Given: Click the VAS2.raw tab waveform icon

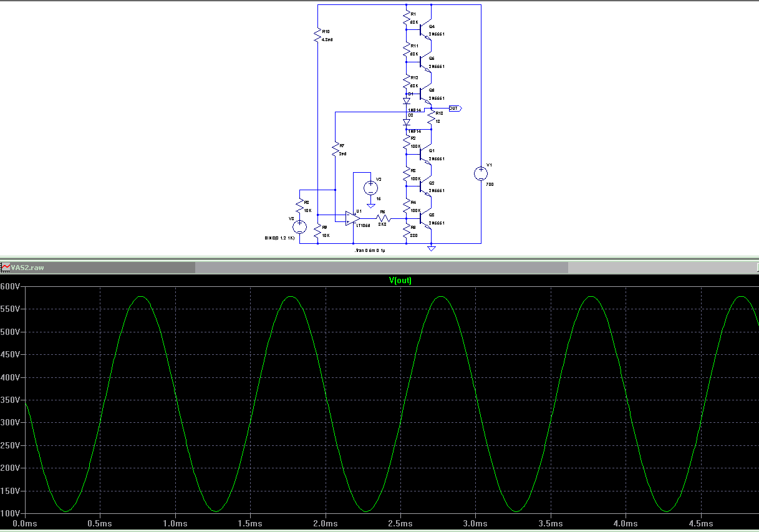Looking at the screenshot, I should tap(6, 267).
